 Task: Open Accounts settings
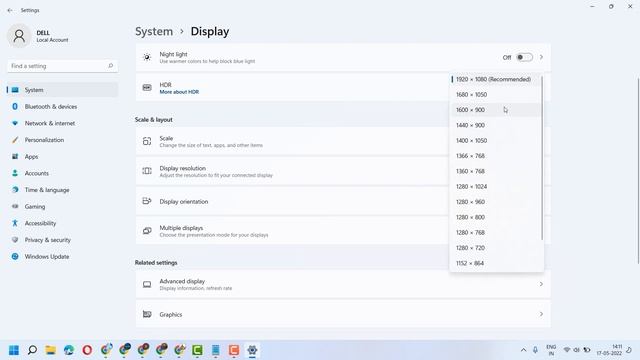click(x=62, y=173)
